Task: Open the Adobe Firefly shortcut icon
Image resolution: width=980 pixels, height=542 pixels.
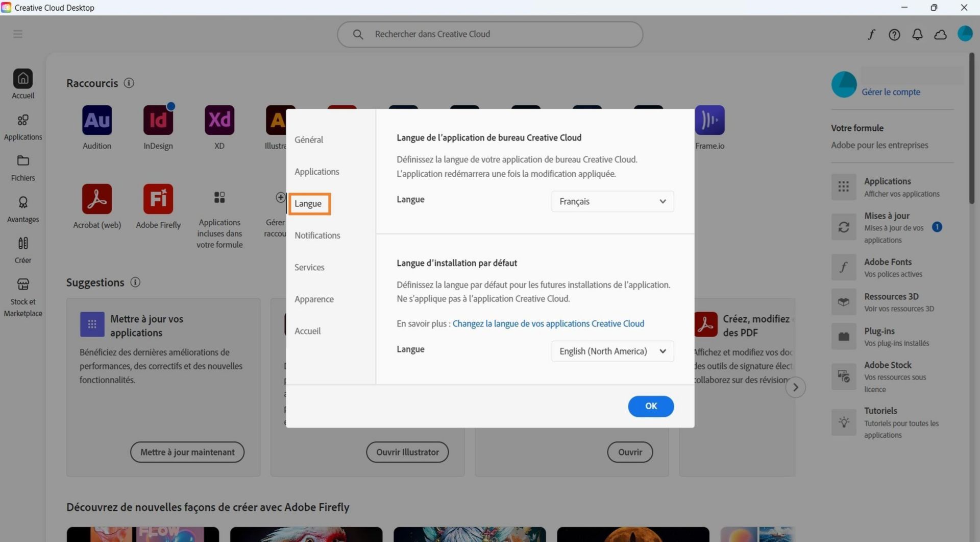Action: pos(158,199)
